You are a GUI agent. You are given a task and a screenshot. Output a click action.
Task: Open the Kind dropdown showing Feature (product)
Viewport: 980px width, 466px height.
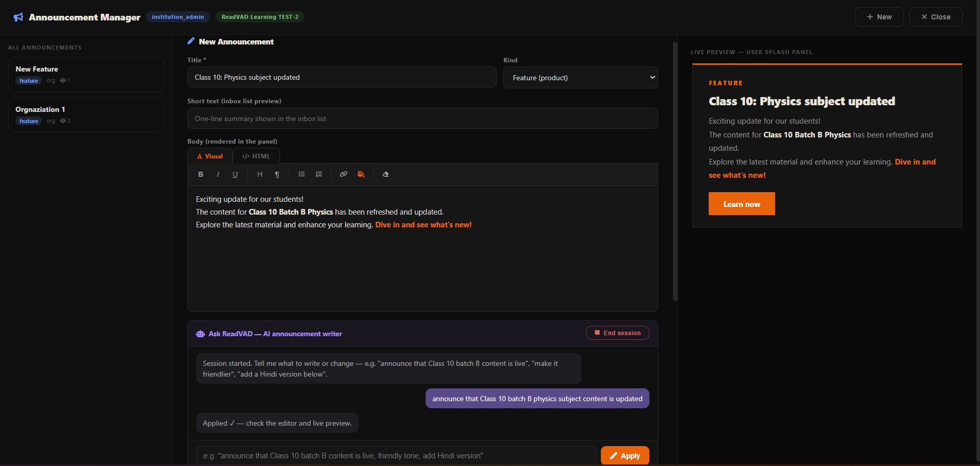coord(580,78)
